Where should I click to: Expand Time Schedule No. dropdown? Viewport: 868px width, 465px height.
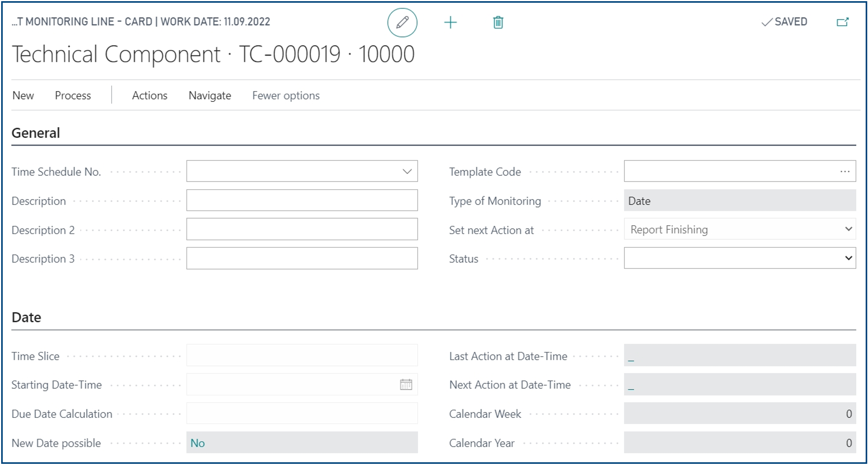point(407,171)
